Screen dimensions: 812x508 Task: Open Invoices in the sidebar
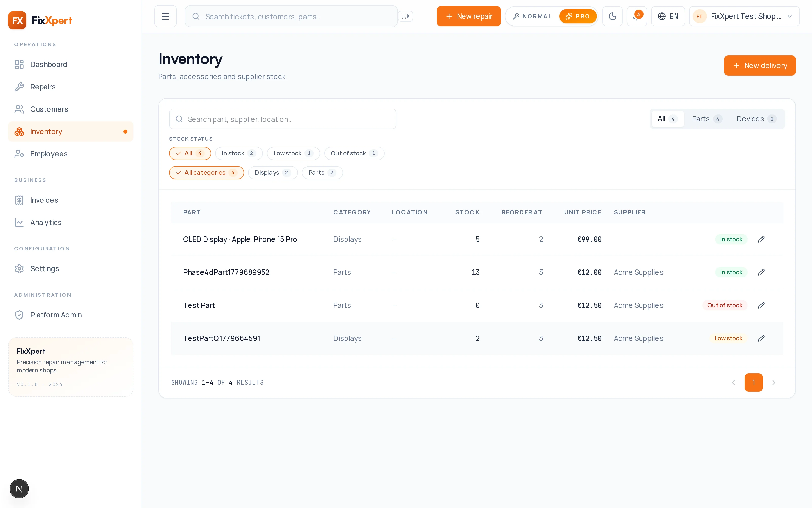[x=71, y=200]
